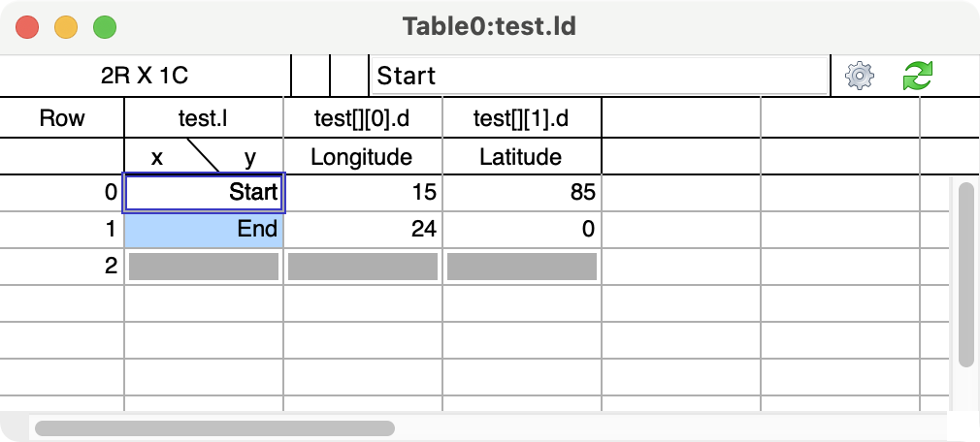Select the cell with value 85
The width and height of the screenshot is (980, 442).
(521, 193)
